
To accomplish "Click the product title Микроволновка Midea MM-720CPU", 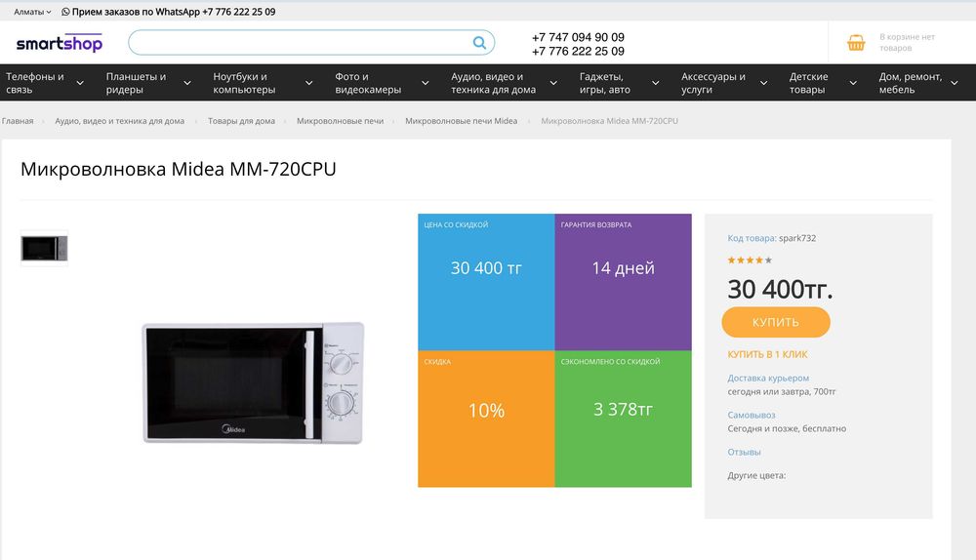I will coord(178,169).
